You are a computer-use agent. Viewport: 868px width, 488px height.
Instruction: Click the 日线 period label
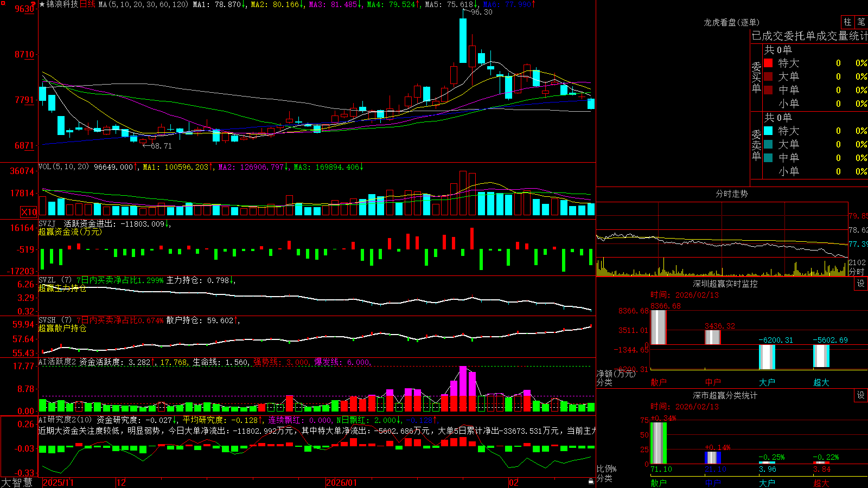(87, 4)
